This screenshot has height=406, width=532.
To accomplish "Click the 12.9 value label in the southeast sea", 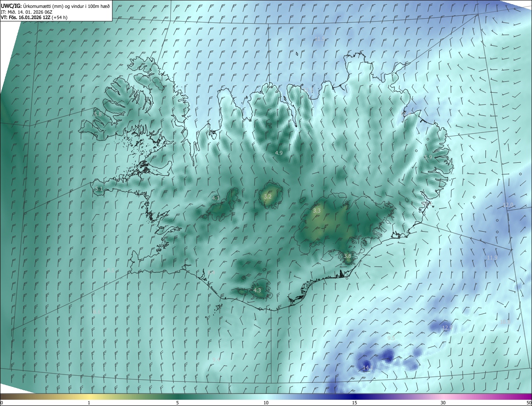I will [x=447, y=328].
